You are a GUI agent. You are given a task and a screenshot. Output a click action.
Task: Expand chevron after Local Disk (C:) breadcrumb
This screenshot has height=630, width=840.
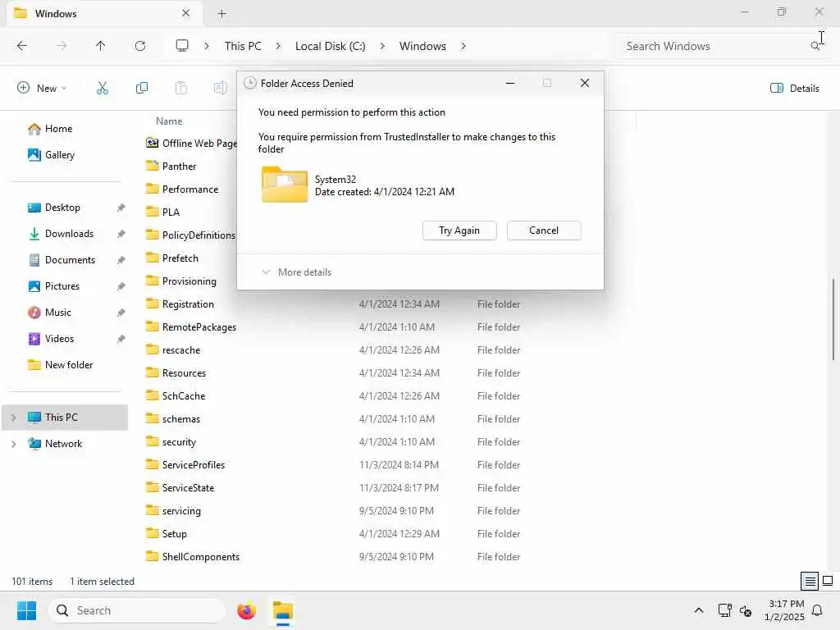coord(382,46)
